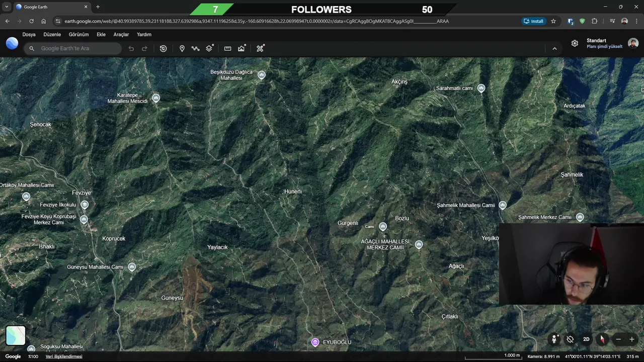Open the Görünüm menu
This screenshot has height=362, width=644.
(78, 35)
